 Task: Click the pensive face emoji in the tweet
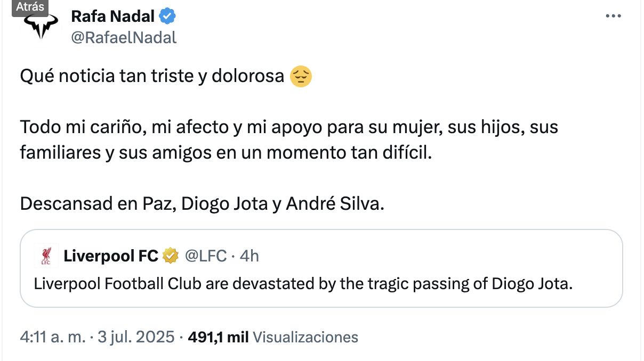click(300, 77)
